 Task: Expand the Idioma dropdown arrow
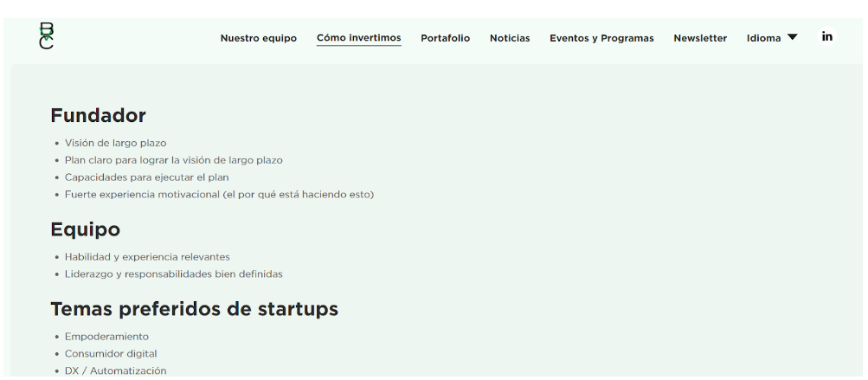(x=793, y=37)
